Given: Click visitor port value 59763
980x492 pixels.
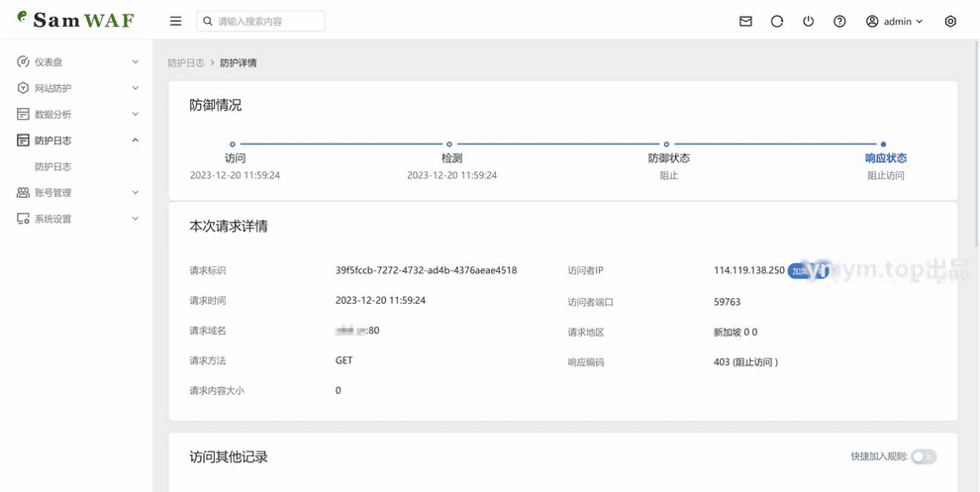Looking at the screenshot, I should 727,302.
